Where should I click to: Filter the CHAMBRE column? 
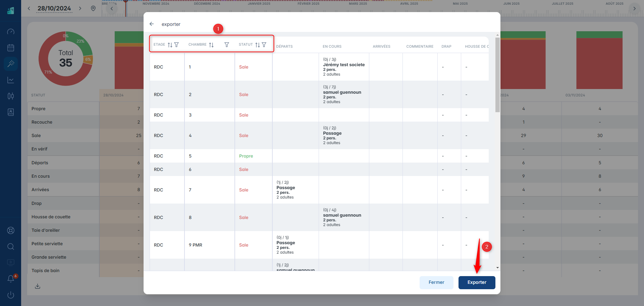(227, 45)
